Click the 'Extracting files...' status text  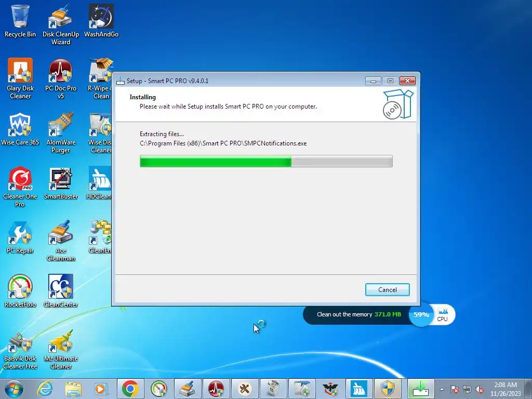click(162, 134)
